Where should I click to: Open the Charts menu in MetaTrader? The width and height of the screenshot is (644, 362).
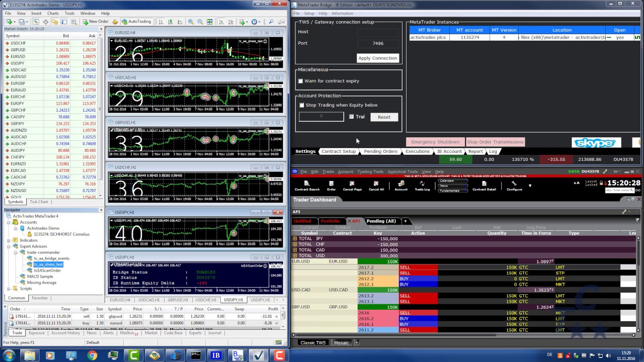pyautogui.click(x=53, y=14)
